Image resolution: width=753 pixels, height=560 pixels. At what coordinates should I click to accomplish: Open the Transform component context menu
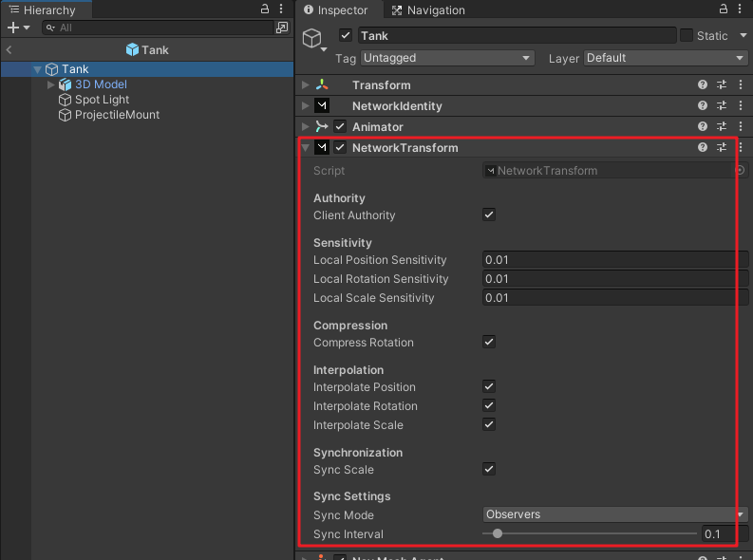coord(741,84)
